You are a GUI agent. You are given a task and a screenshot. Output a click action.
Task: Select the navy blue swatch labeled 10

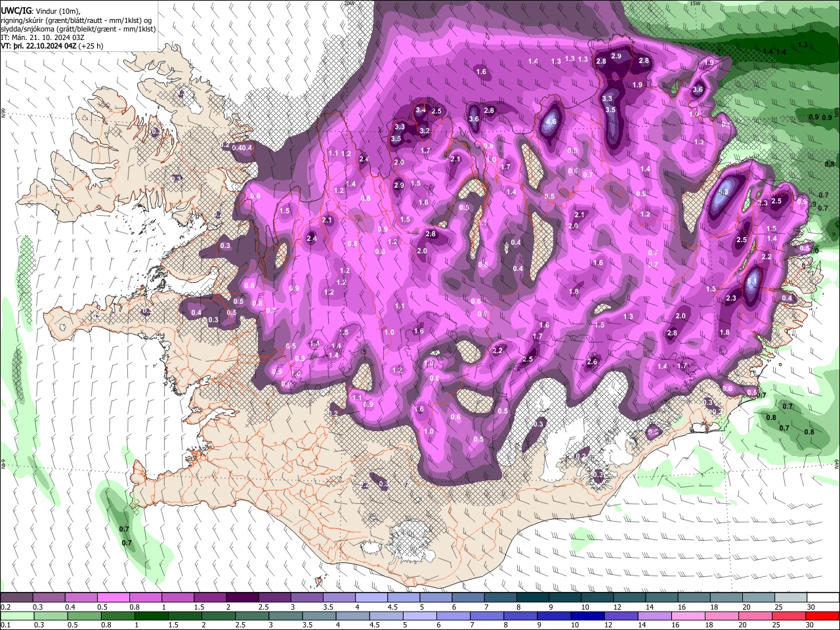(x=587, y=616)
